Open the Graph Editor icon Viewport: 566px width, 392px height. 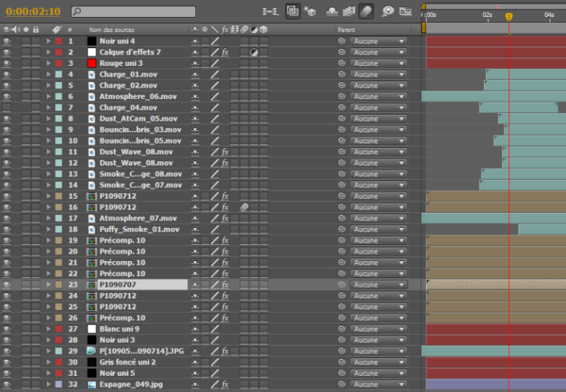405,12
